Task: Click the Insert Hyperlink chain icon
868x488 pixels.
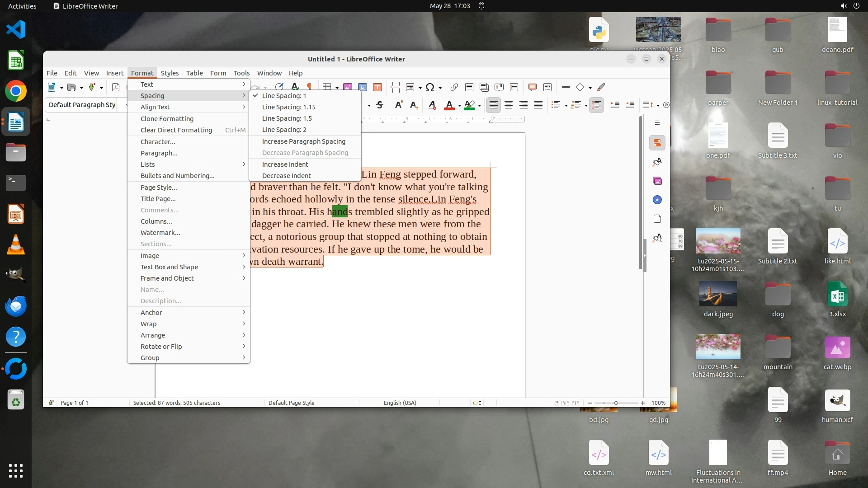Action: (x=454, y=87)
